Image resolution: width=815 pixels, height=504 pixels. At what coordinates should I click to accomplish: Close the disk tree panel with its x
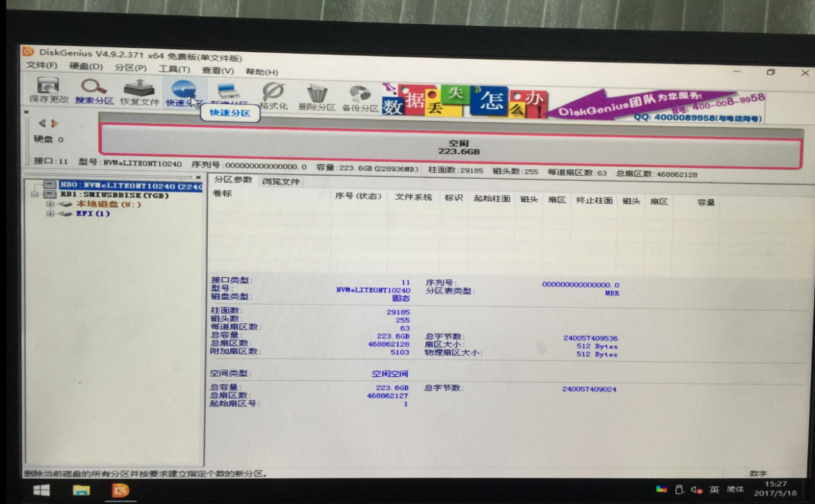(x=198, y=178)
